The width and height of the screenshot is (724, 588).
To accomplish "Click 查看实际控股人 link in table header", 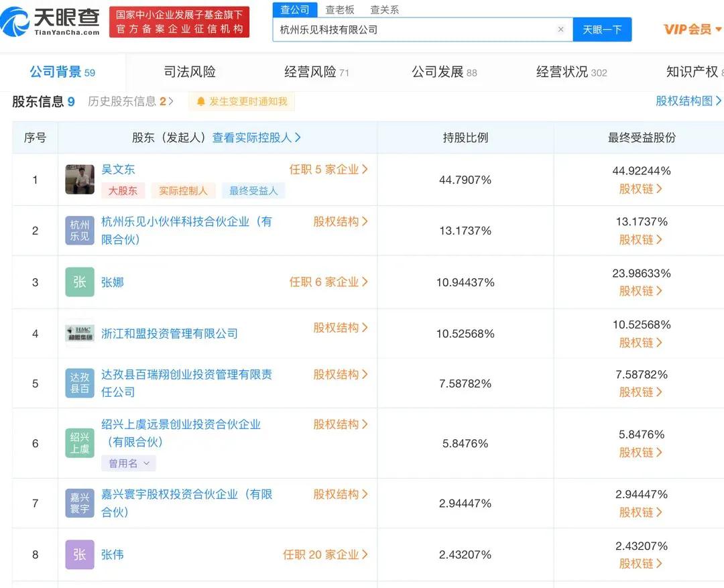I will tap(256, 137).
